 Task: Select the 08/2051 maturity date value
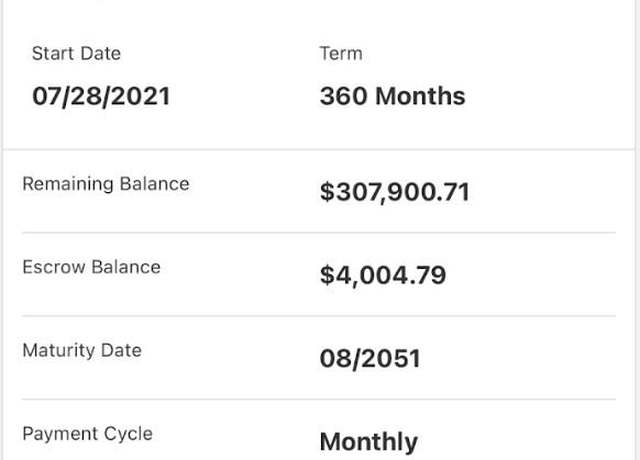tap(370, 358)
